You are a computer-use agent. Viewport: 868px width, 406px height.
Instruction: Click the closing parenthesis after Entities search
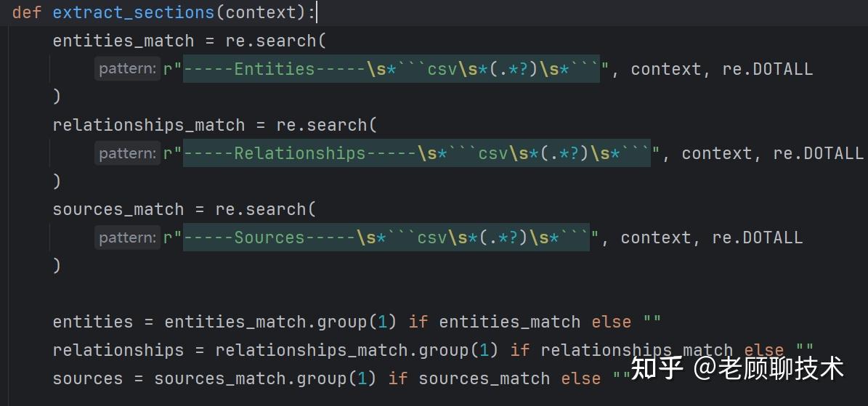coord(56,97)
